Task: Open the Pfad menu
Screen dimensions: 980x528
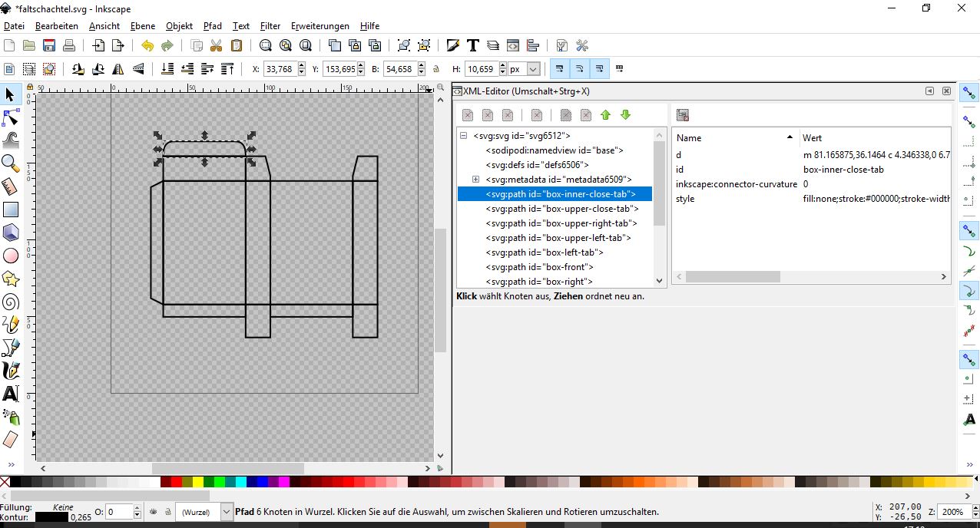Action: (x=213, y=26)
